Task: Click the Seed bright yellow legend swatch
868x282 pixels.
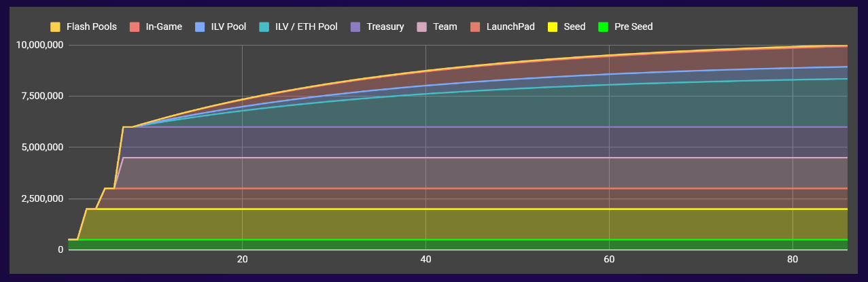Action: (x=553, y=27)
